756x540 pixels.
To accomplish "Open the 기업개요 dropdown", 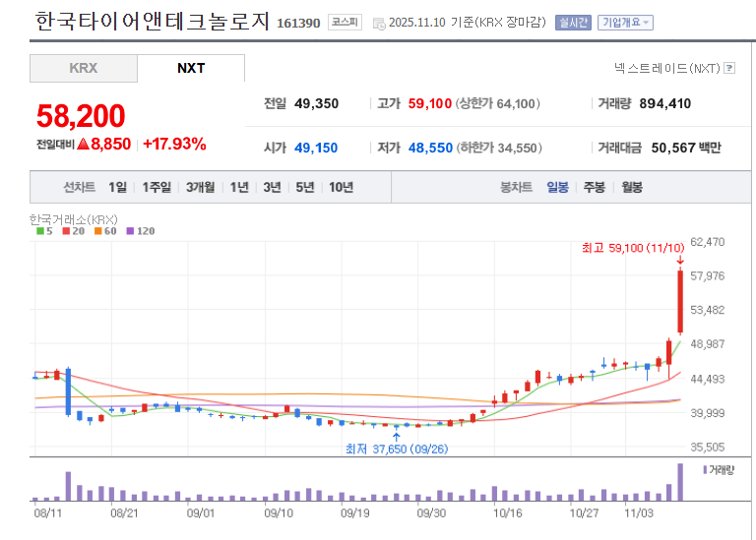I will (x=625, y=23).
